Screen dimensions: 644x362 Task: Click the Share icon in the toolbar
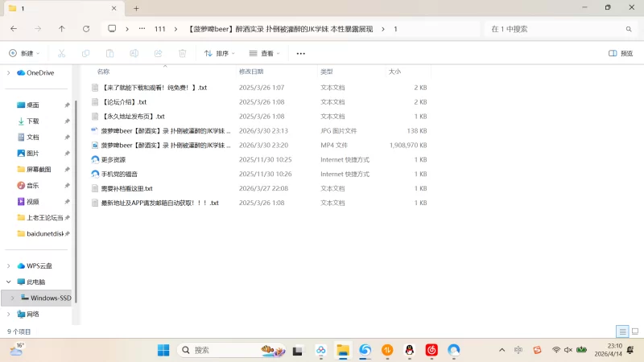[x=158, y=53]
